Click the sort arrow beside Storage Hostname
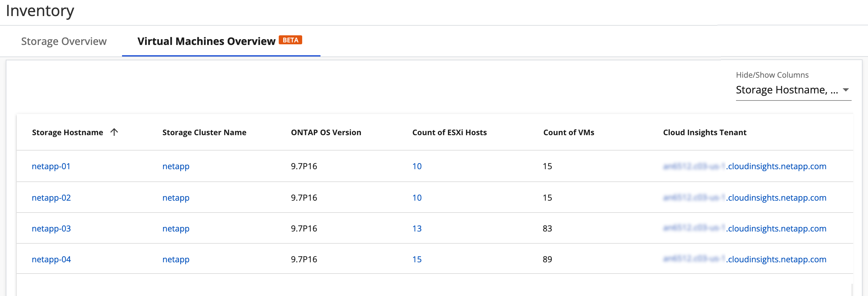This screenshot has height=296, width=868. [x=114, y=132]
